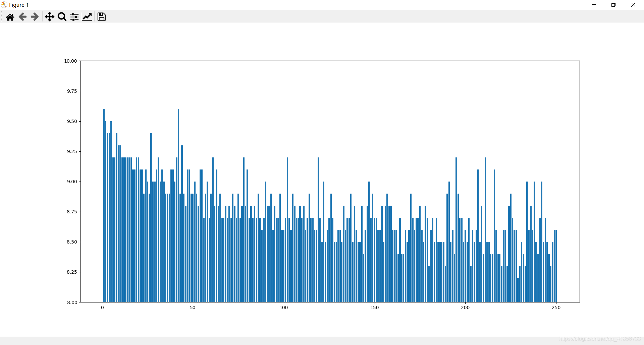Click the y-axis label 8.25
The image size is (644, 345).
(72, 272)
